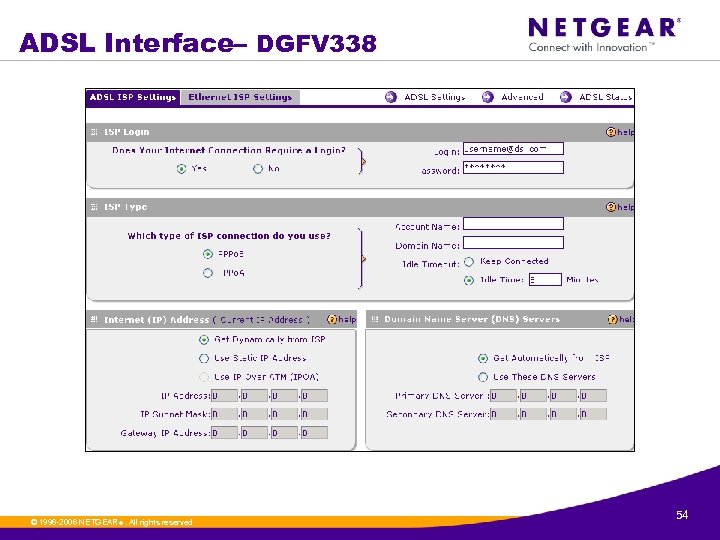Click the Account Name field
This screenshot has width=720, height=540.
click(x=513, y=224)
